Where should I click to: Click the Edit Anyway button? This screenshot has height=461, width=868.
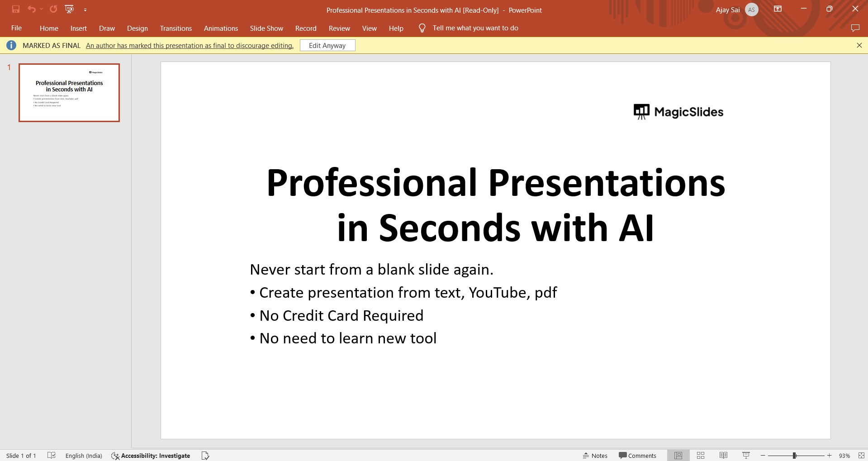point(327,45)
